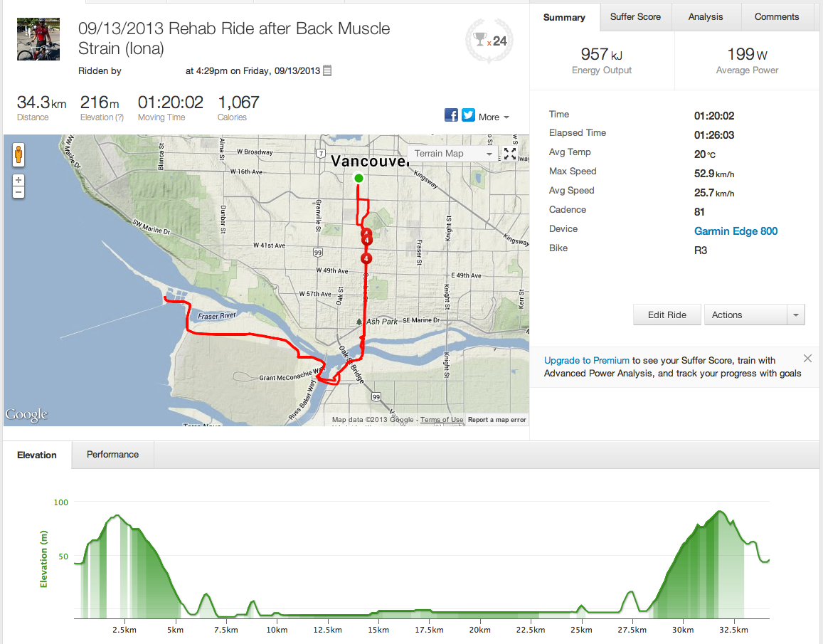The width and height of the screenshot is (823, 644).
Task: Follow the Upgrade to Premium link
Action: point(587,361)
